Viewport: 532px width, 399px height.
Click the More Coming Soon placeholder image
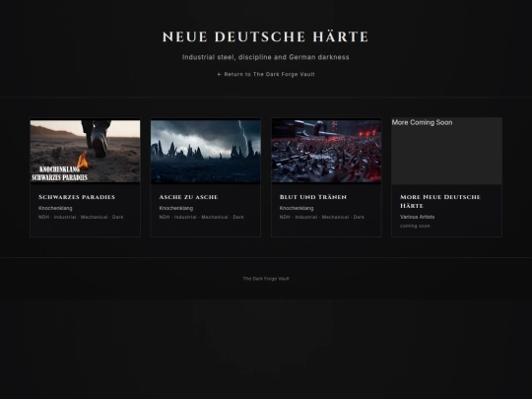point(447,151)
